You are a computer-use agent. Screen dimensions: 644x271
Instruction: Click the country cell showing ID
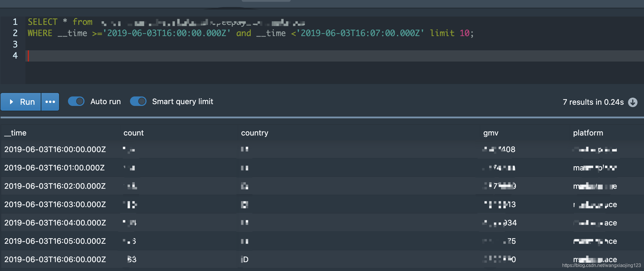(x=245, y=259)
